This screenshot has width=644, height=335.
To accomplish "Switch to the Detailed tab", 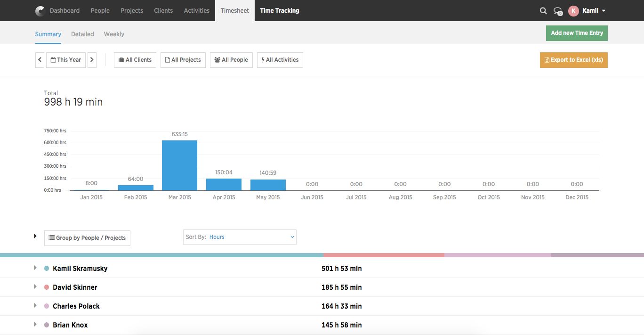I will pos(82,34).
